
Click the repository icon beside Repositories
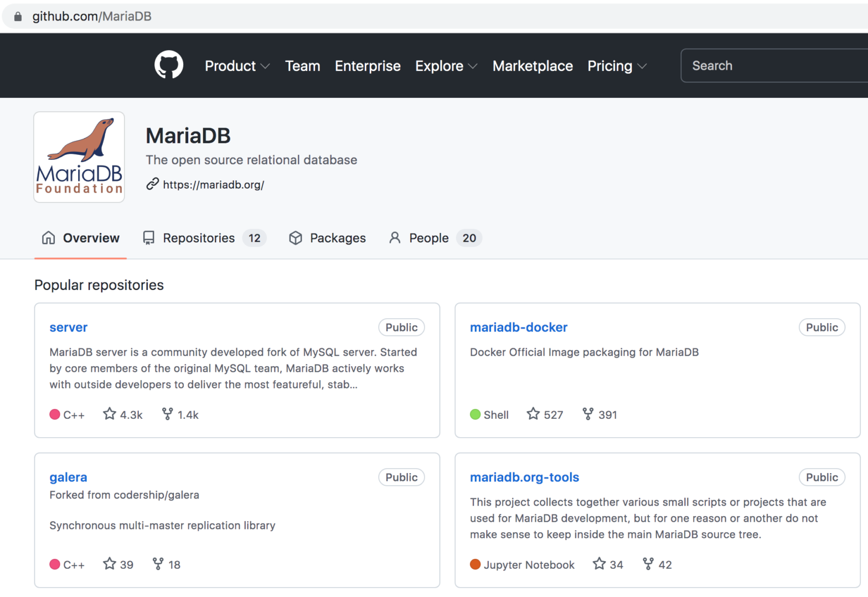[x=148, y=238]
